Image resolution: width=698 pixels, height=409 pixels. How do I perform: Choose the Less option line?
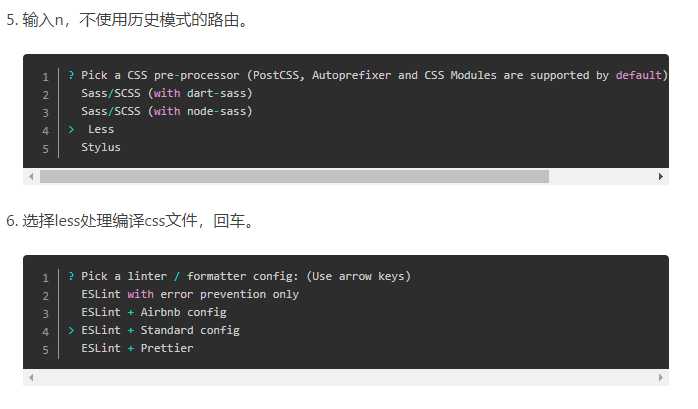[101, 130]
